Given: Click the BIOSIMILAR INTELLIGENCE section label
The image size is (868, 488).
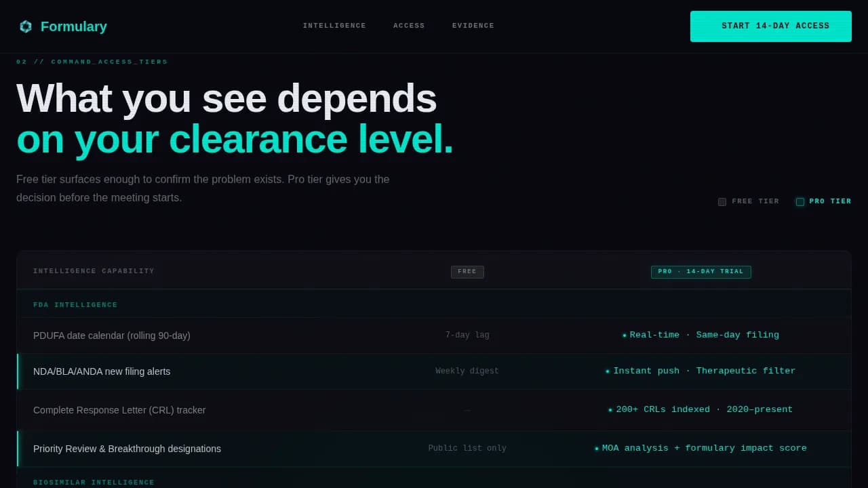Looking at the screenshot, I should tap(94, 483).
